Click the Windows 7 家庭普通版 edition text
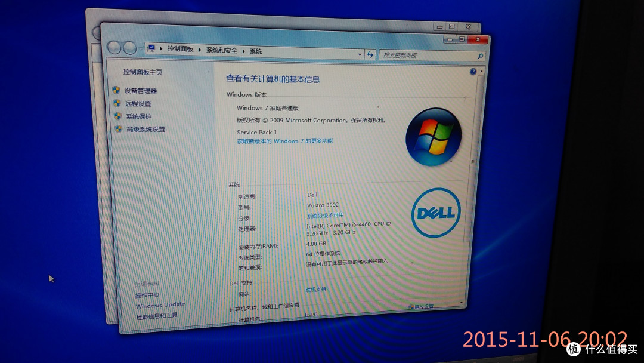Image resolution: width=644 pixels, height=363 pixels. coord(267,108)
